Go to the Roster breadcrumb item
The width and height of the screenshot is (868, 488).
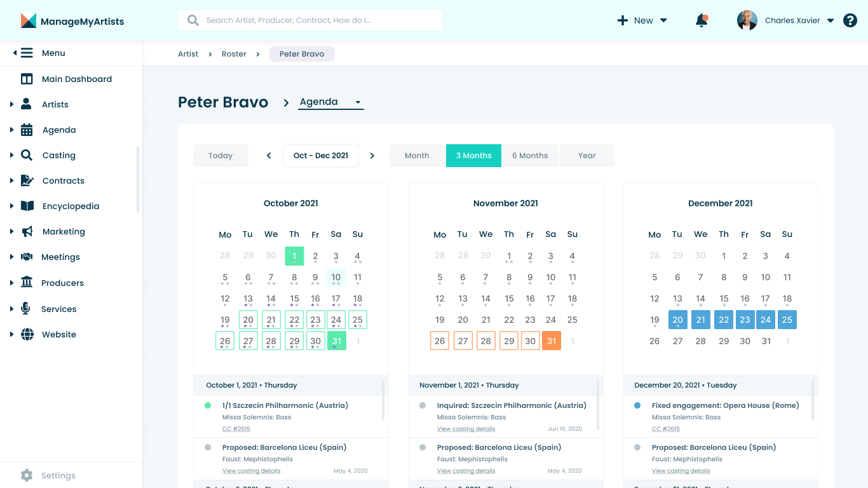tap(234, 53)
